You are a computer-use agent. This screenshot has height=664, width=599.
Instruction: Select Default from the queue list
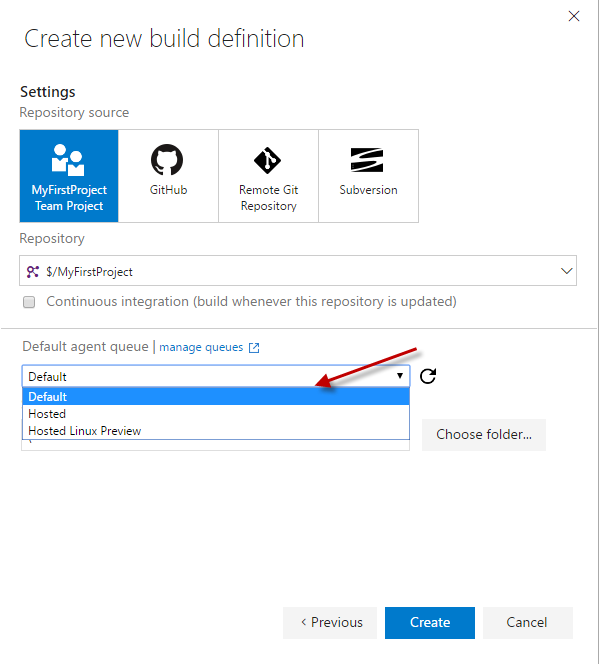[x=216, y=397]
